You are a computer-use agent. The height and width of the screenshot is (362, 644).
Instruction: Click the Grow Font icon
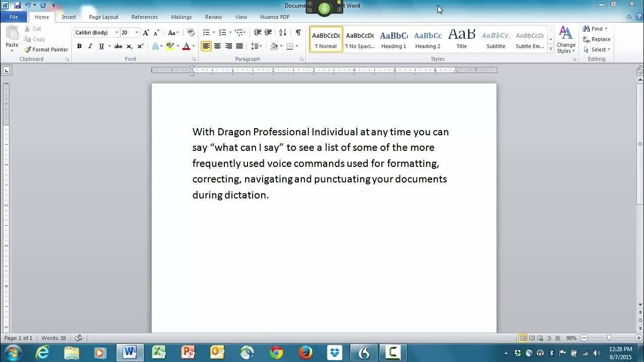(x=146, y=33)
